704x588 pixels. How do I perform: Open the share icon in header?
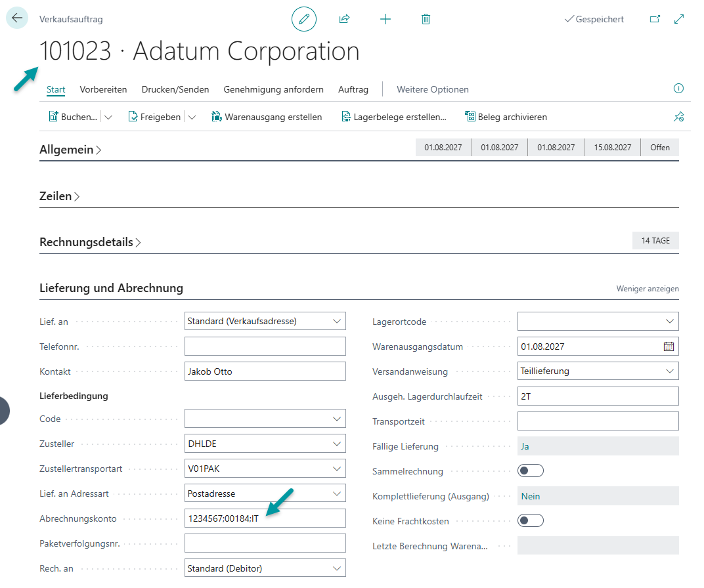[344, 19]
